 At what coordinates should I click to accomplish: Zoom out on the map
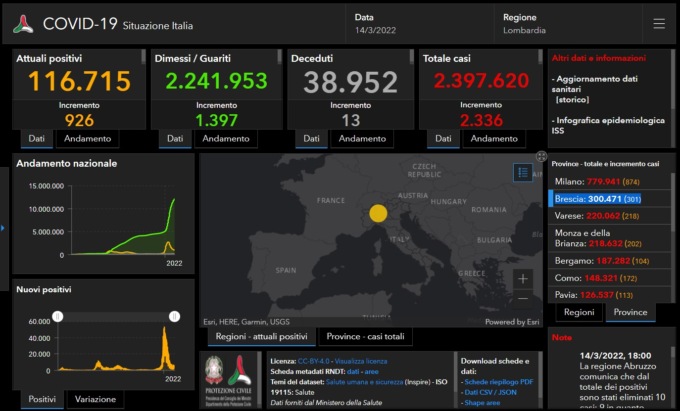(x=522, y=298)
